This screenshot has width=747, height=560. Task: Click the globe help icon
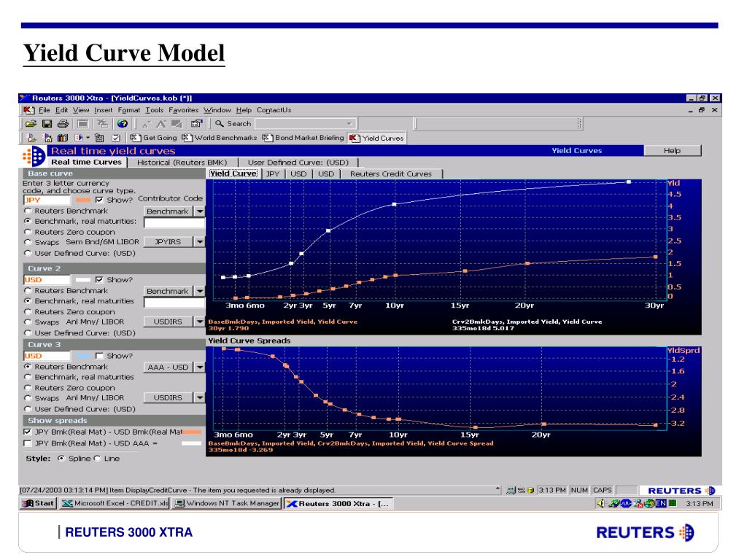[x=123, y=124]
